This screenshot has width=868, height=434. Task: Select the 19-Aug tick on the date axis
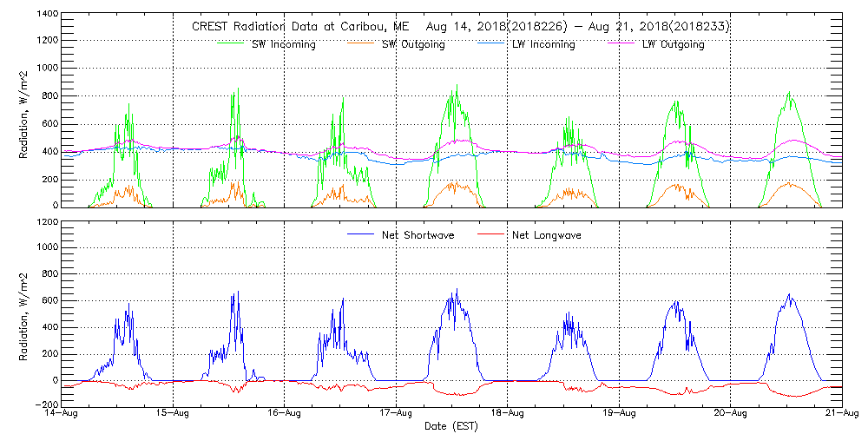coord(619,413)
